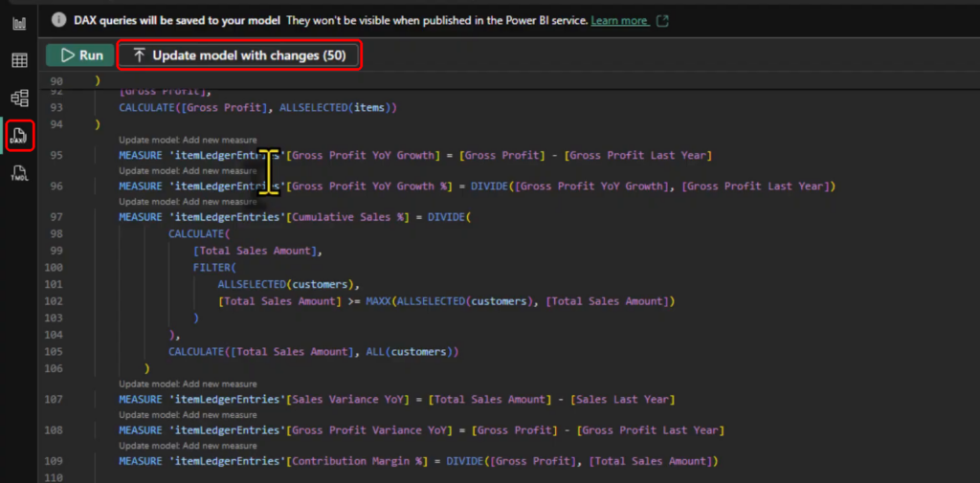
Task: Open the DAX query view icon
Action: click(x=19, y=135)
